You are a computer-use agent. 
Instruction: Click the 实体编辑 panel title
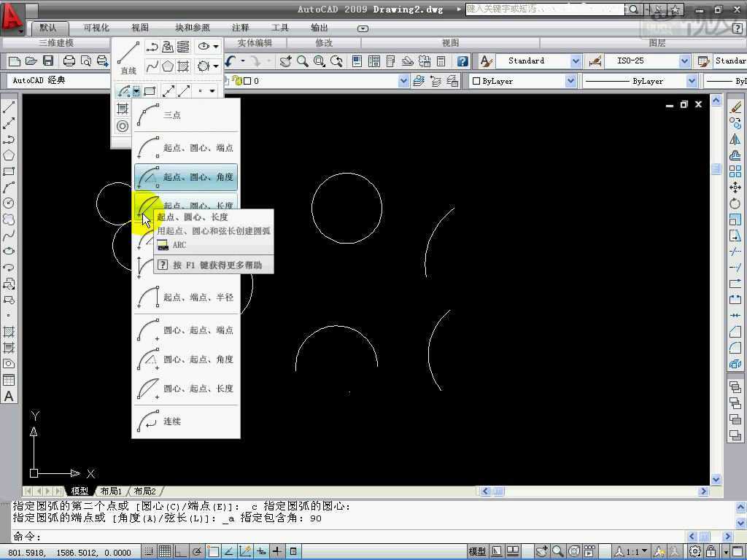tap(255, 43)
